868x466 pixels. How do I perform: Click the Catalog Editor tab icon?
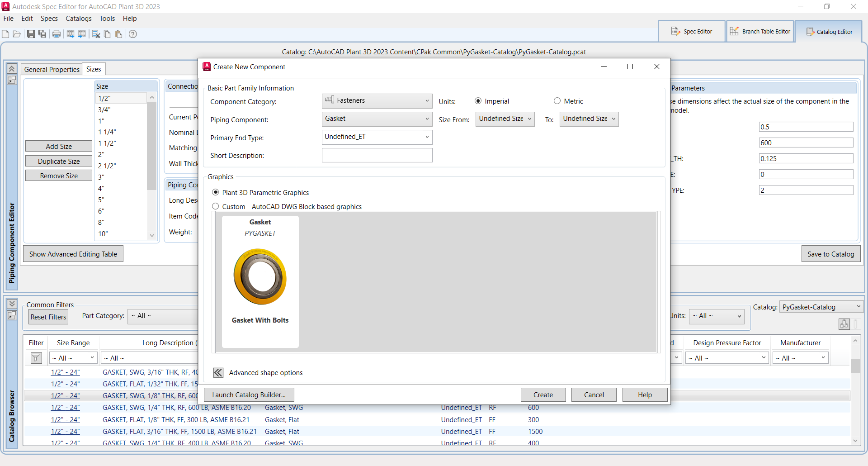point(810,32)
